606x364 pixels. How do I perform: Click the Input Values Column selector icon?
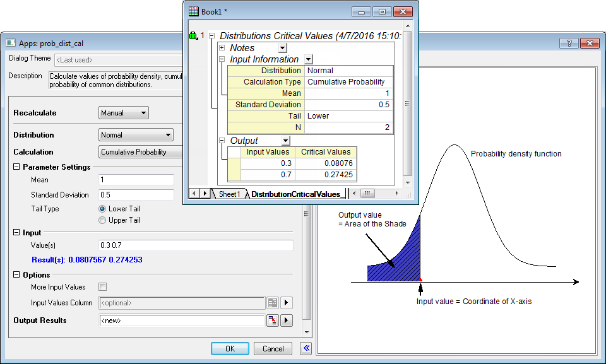273,303
